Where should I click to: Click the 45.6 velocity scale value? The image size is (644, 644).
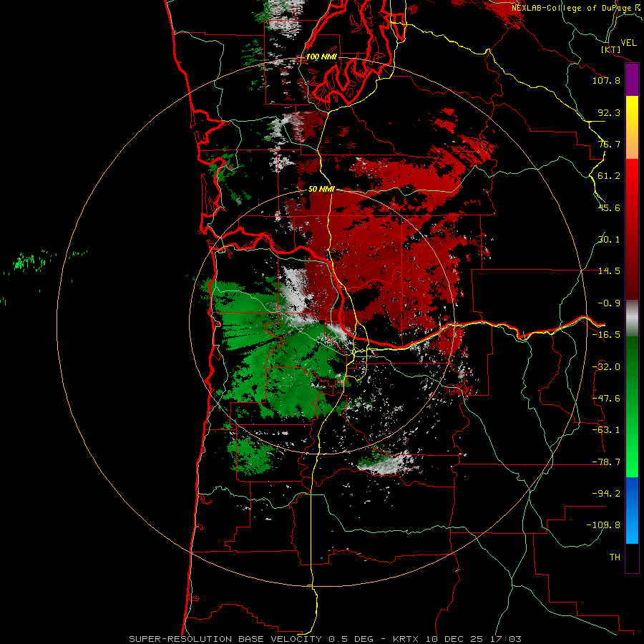609,208
